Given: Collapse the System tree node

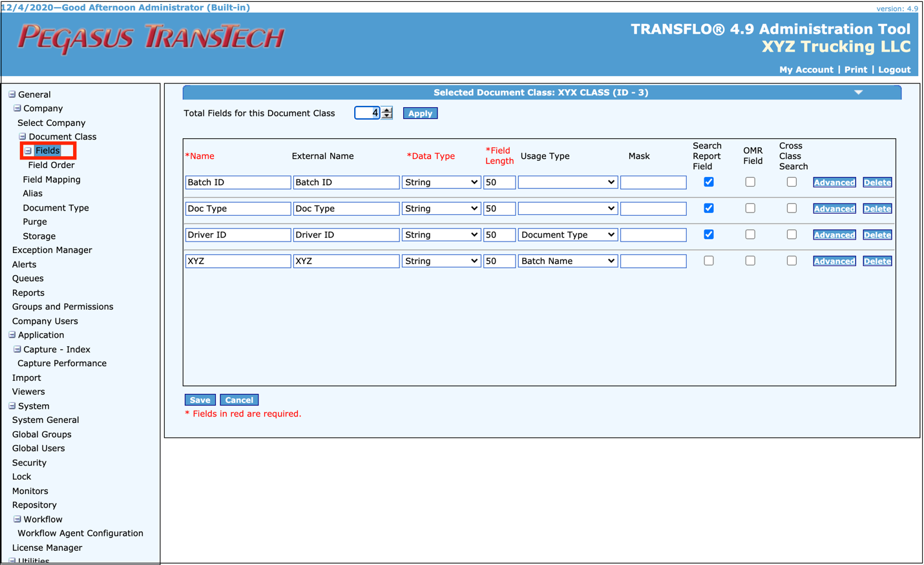Looking at the screenshot, I should tap(12, 406).
